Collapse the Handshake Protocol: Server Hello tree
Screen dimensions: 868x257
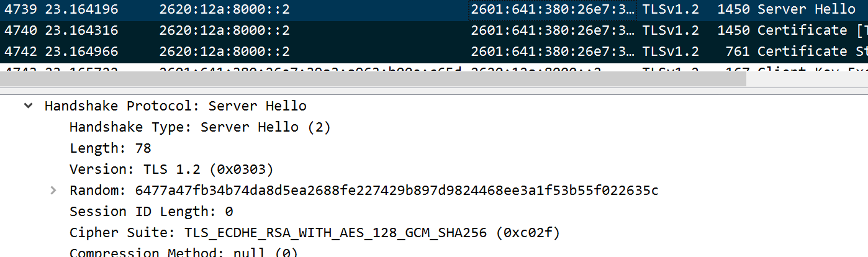click(x=28, y=106)
